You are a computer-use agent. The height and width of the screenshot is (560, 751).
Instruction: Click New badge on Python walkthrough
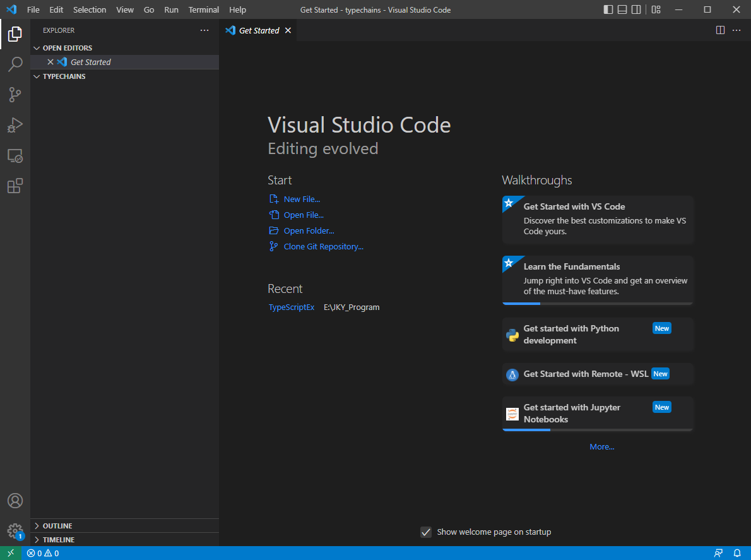(662, 329)
